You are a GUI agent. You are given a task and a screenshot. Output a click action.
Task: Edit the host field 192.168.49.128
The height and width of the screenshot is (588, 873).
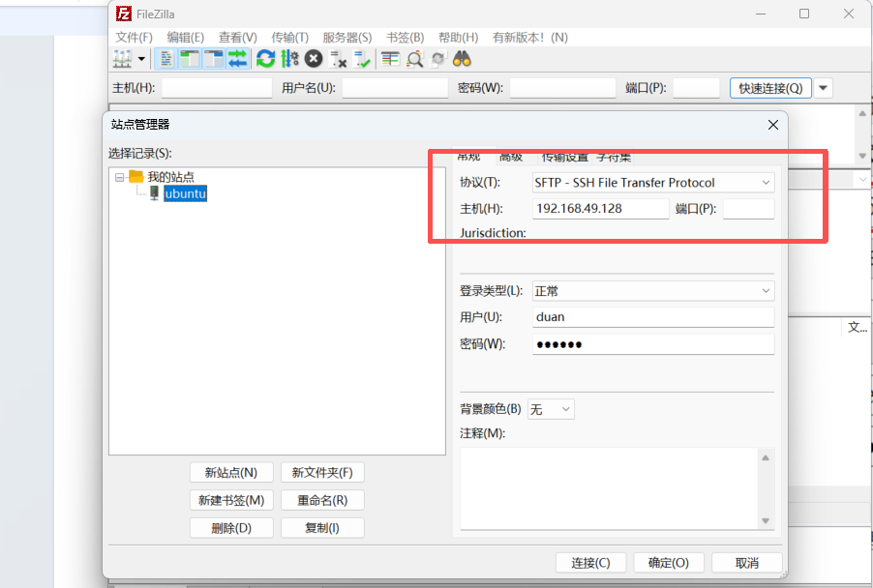click(x=600, y=209)
